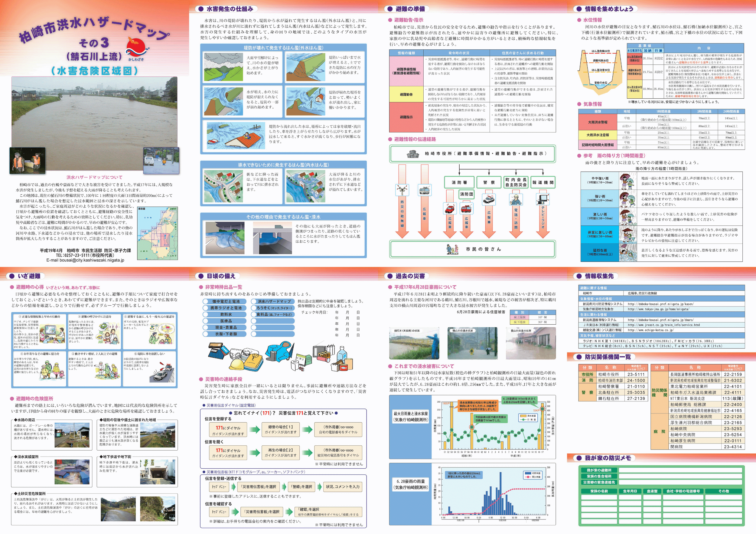Click the 避難の準備 section header
Viewport: 756px width, 534px height.
pos(407,9)
